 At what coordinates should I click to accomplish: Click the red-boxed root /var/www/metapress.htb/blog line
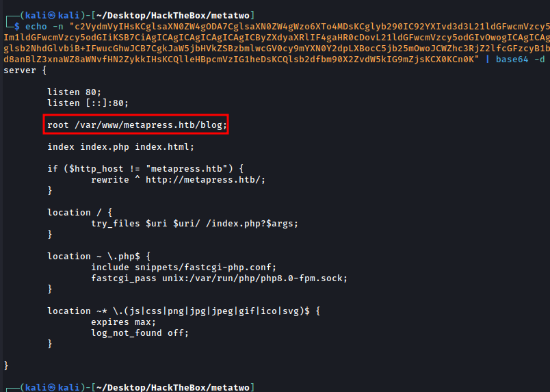pyautogui.click(x=137, y=125)
